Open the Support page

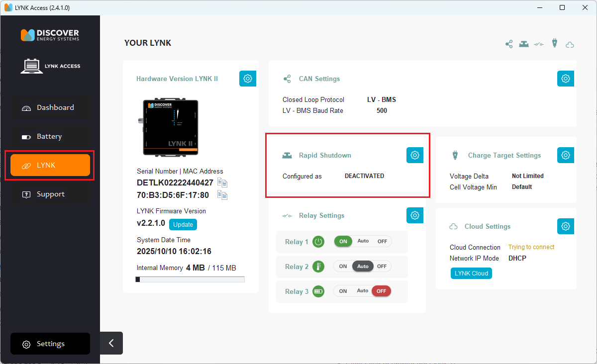click(50, 194)
